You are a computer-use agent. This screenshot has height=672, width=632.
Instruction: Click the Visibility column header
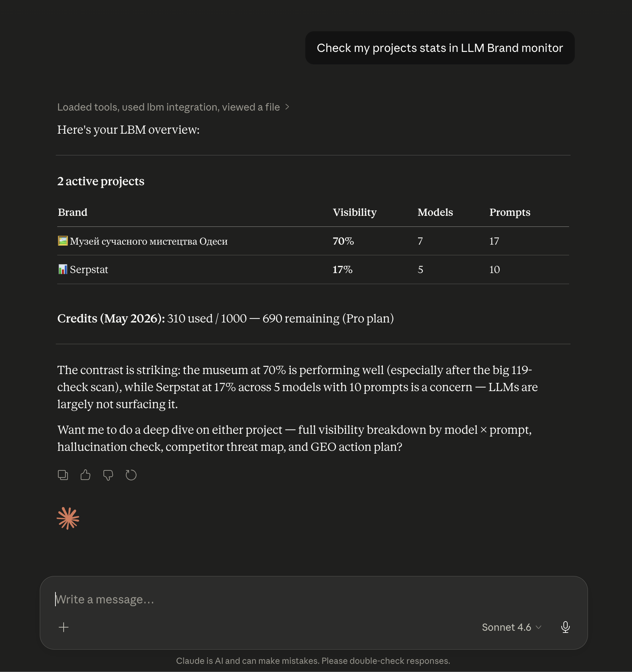point(355,212)
